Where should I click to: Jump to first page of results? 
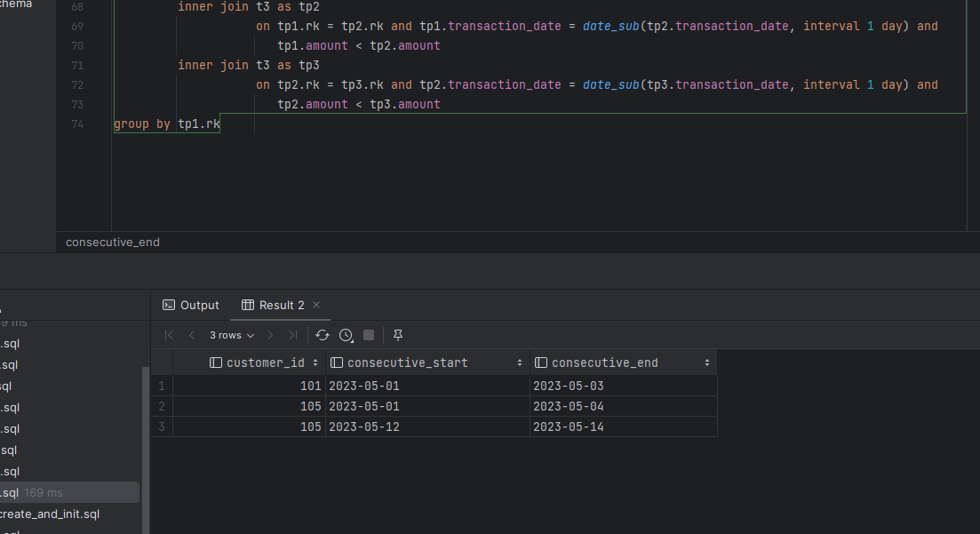(169, 335)
